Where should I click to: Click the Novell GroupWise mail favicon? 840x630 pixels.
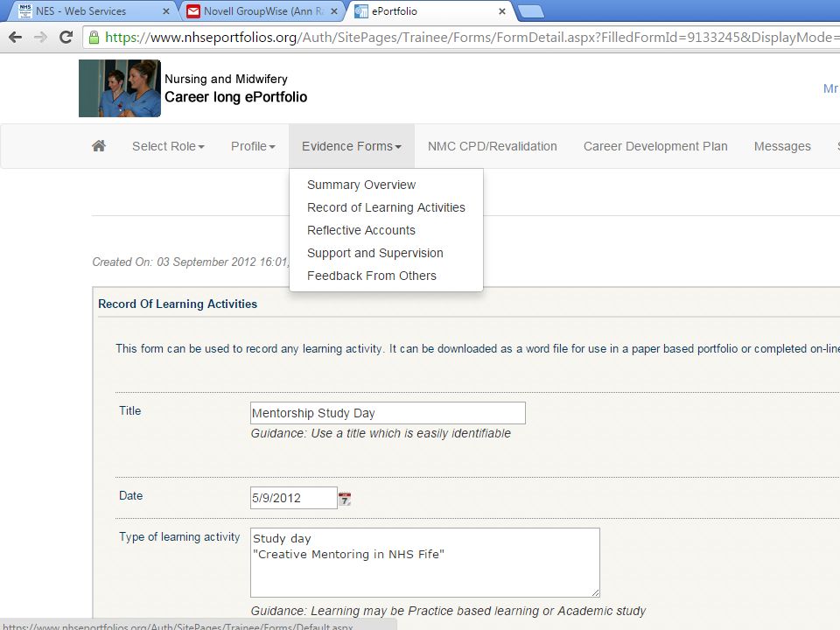[193, 10]
